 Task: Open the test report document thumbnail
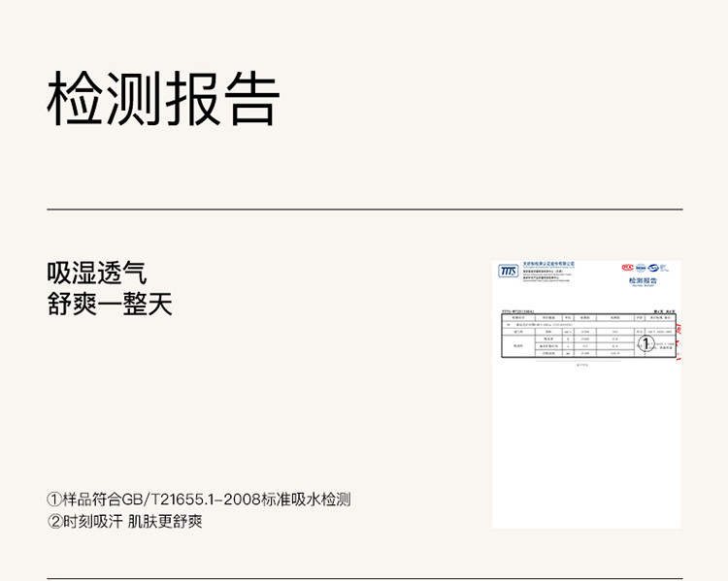point(586,393)
